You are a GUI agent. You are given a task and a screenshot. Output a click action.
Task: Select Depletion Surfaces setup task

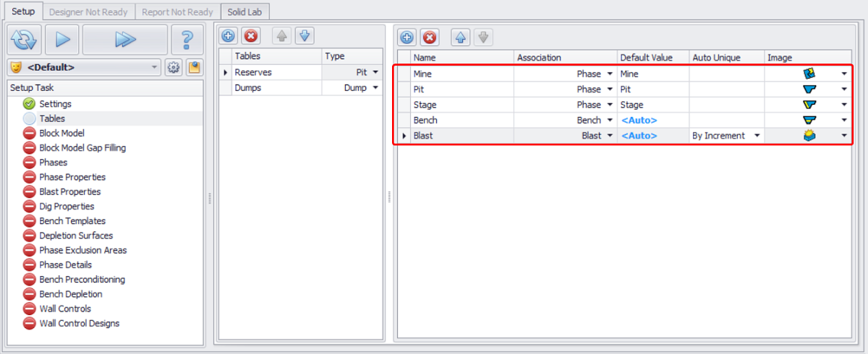click(76, 236)
